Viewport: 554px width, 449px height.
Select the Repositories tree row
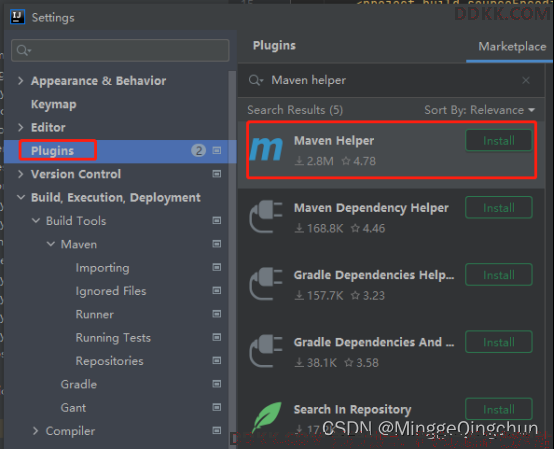[x=120, y=361]
